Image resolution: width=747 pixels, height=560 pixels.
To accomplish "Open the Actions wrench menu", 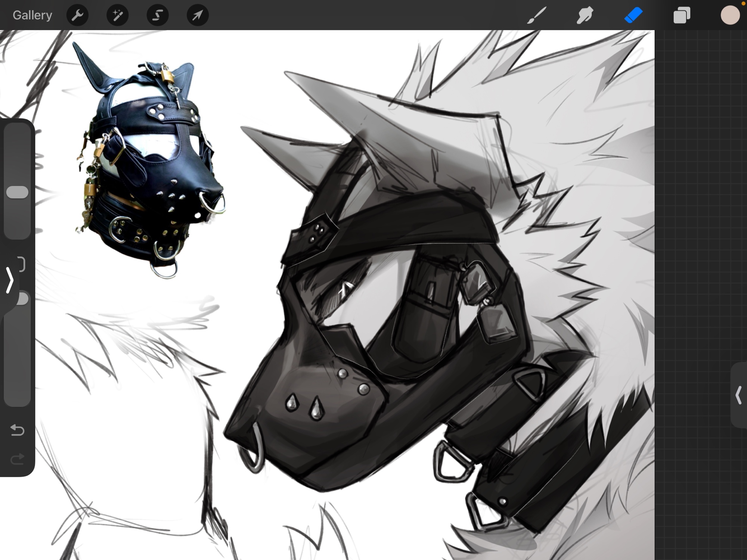I will pos(77,15).
